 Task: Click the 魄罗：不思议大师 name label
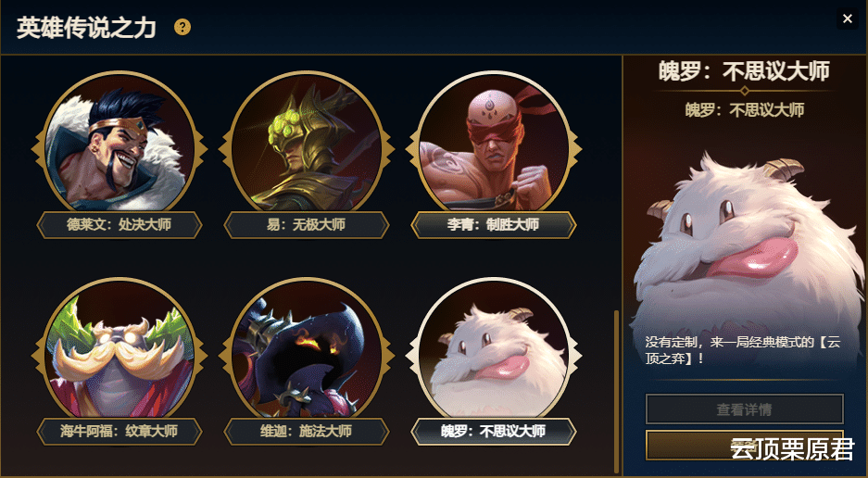(493, 432)
